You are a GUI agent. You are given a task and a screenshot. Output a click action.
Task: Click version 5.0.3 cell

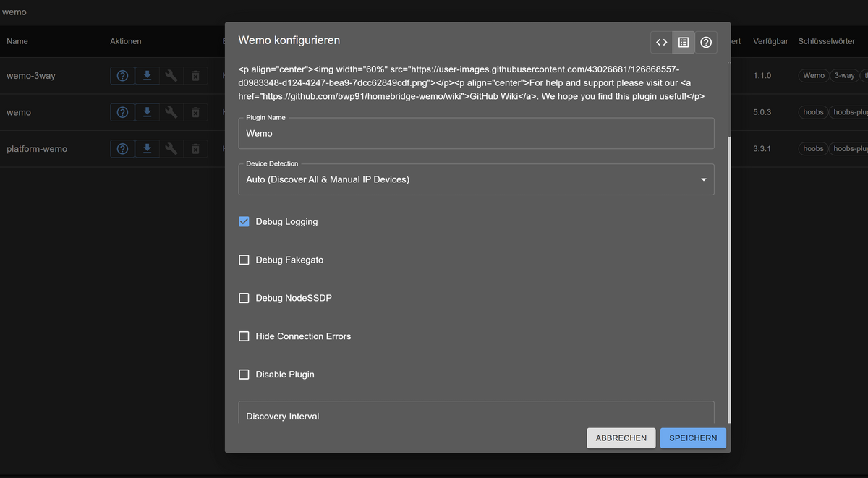coord(762,112)
